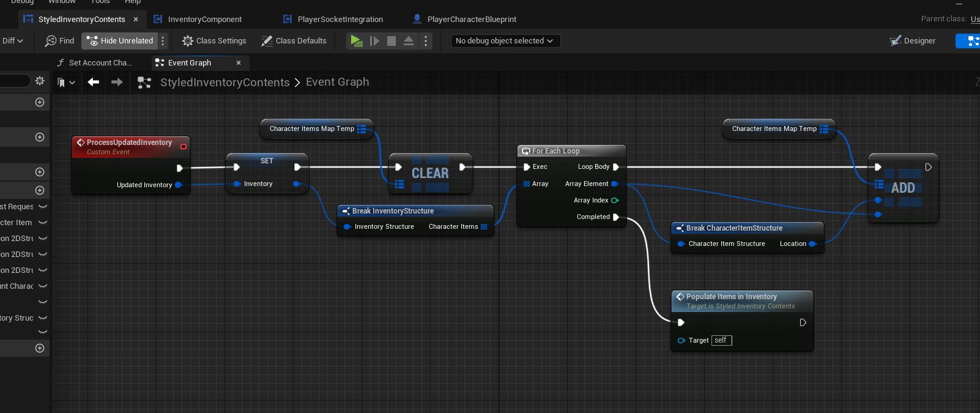The height and width of the screenshot is (413, 980).
Task: Click the Target self pin on Populate node
Action: point(681,340)
